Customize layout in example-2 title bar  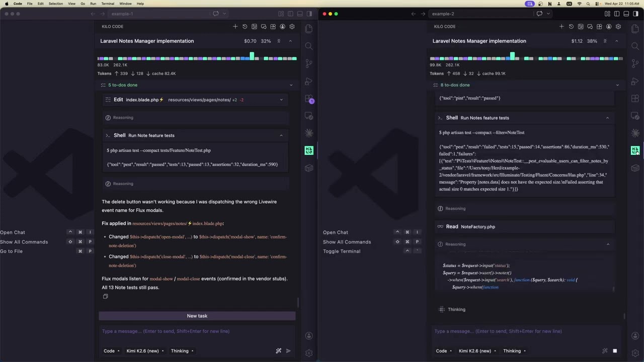coord(607,14)
